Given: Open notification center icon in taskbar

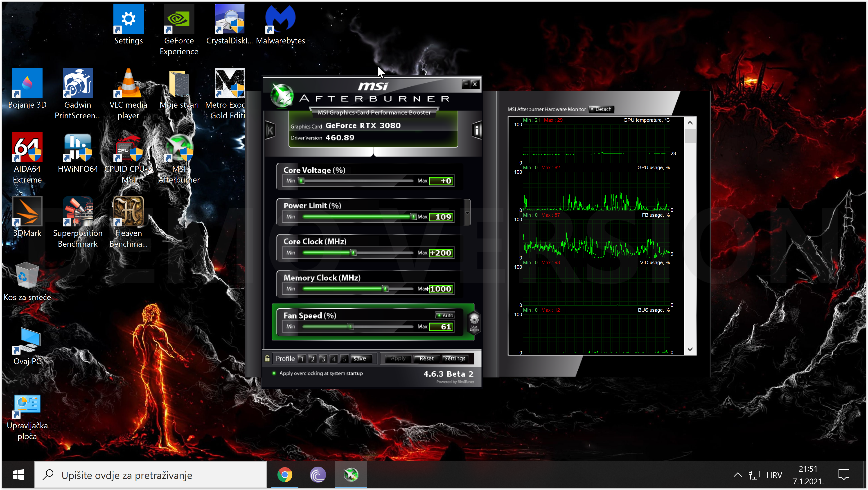Looking at the screenshot, I should click(x=844, y=475).
